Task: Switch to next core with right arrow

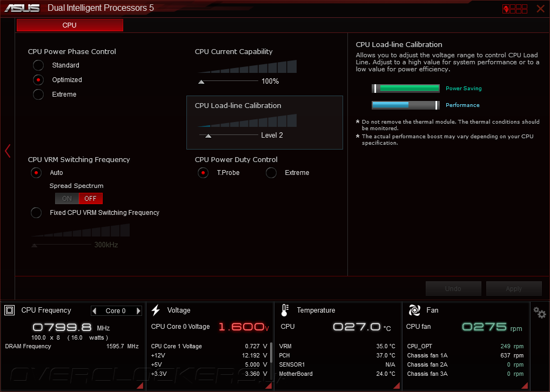Action: click(138, 310)
